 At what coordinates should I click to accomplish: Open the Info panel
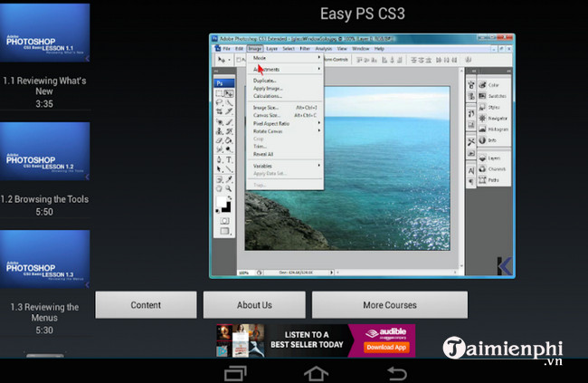(x=494, y=140)
